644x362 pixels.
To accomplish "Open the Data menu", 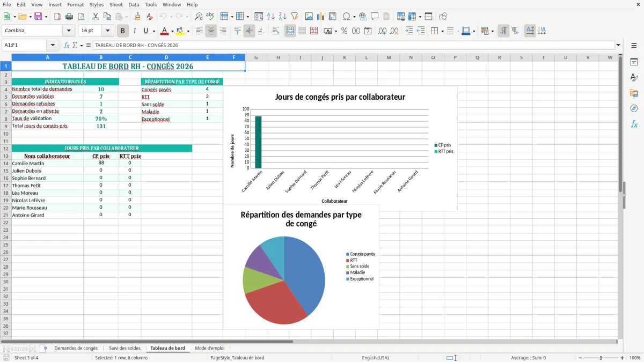I will [134, 4].
